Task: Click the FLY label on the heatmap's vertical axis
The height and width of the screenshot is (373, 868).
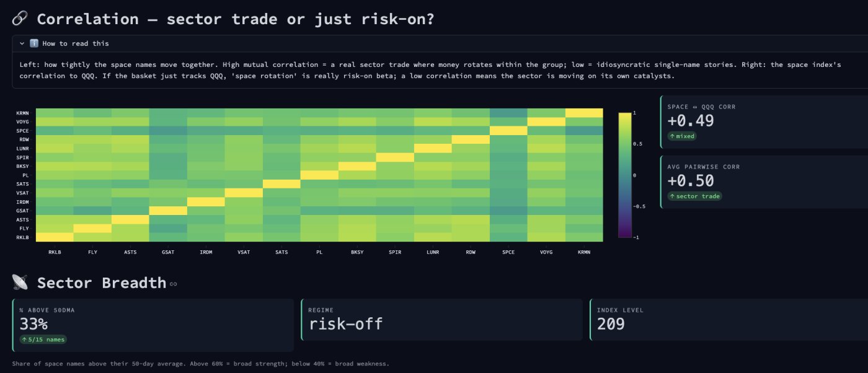Action: (x=24, y=229)
